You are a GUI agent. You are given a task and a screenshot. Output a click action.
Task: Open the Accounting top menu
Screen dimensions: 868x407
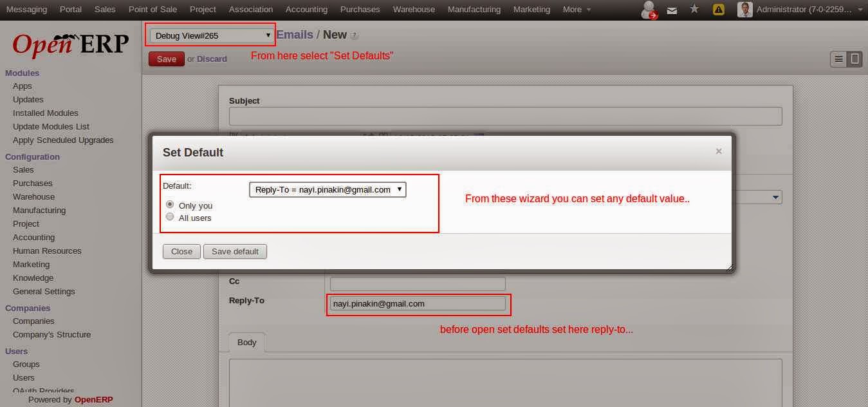[306, 10]
